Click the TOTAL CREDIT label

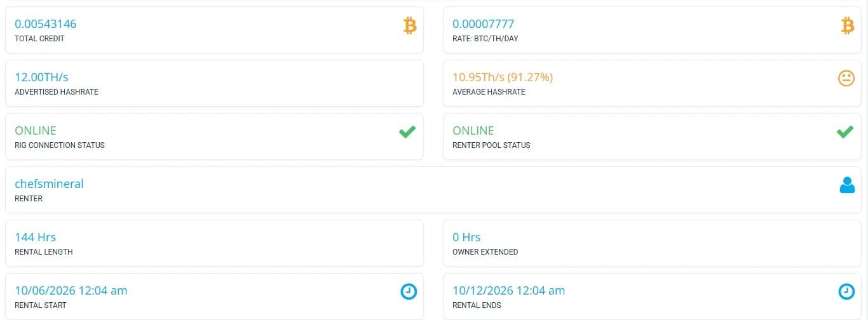tap(39, 38)
